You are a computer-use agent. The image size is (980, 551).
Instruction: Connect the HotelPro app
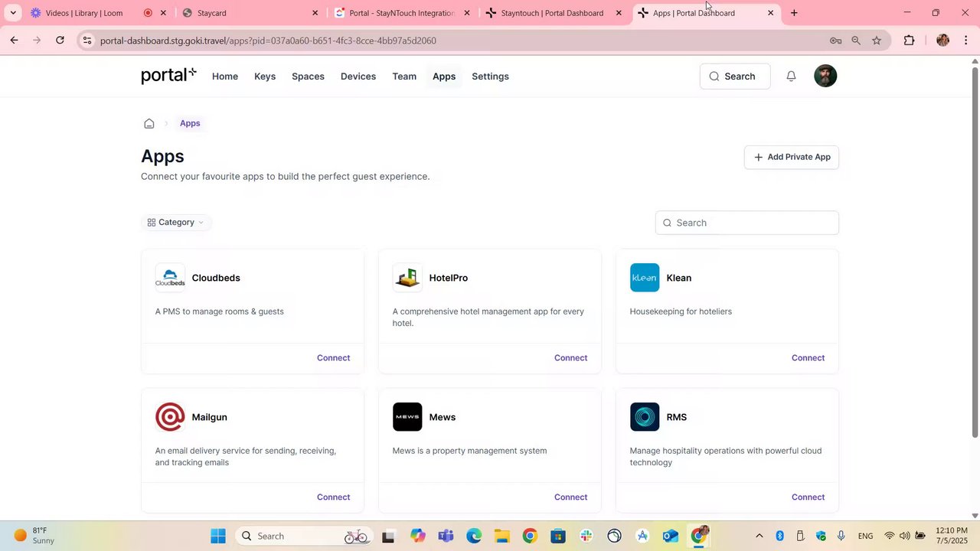[570, 358]
